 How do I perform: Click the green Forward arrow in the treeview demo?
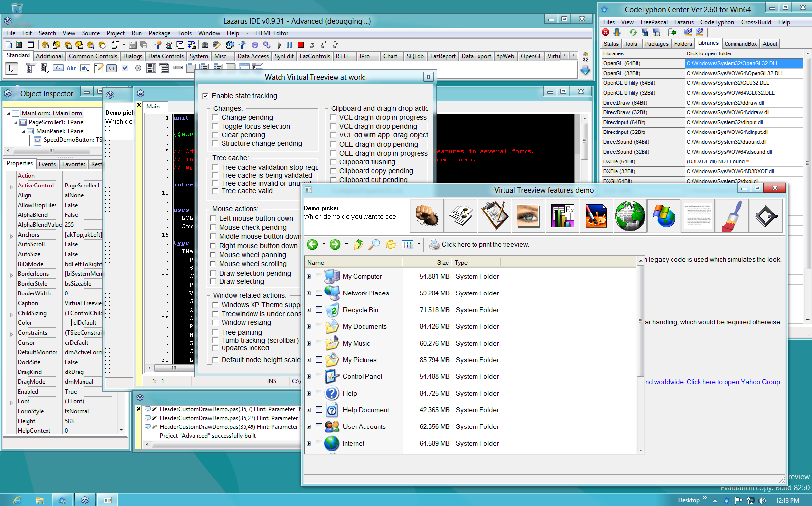(x=335, y=244)
